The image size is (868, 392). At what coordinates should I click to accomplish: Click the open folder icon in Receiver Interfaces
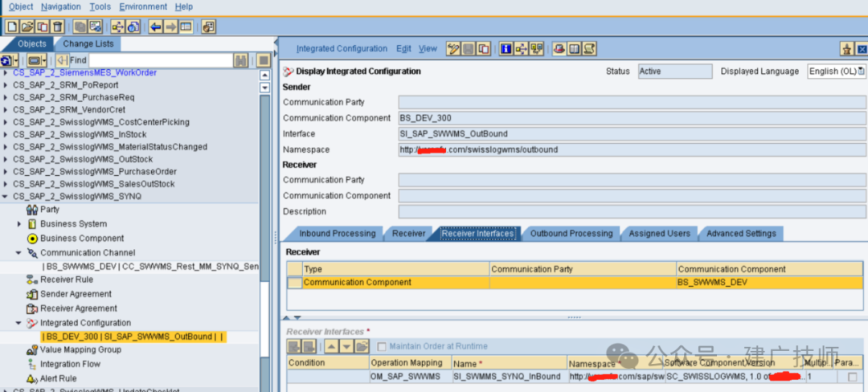[362, 347]
